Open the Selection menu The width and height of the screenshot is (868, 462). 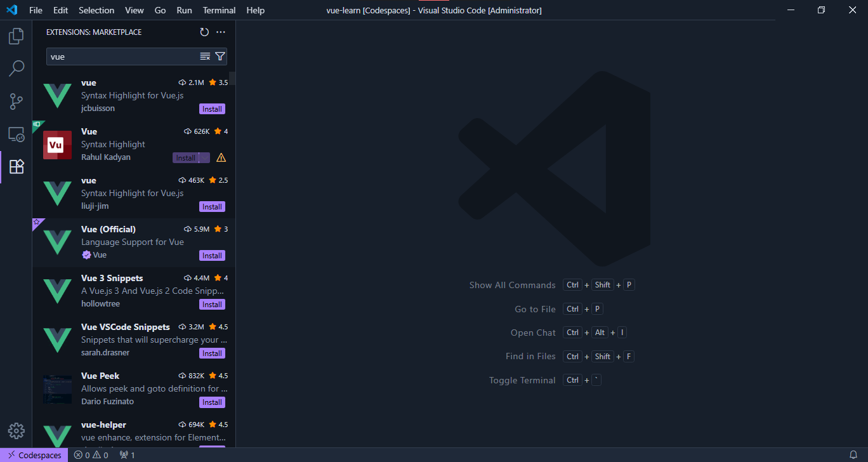click(96, 10)
